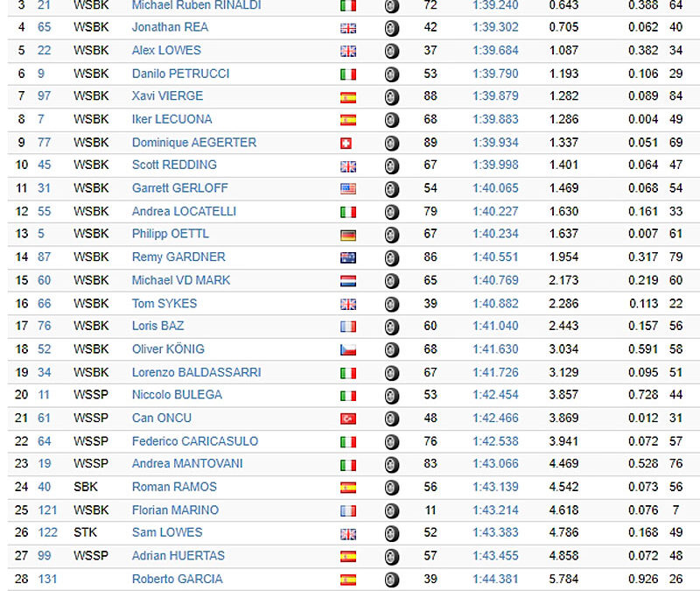Screen dimensions: 700x591
Task: Open rider link Oliver KÖNIG
Action: click(x=168, y=348)
